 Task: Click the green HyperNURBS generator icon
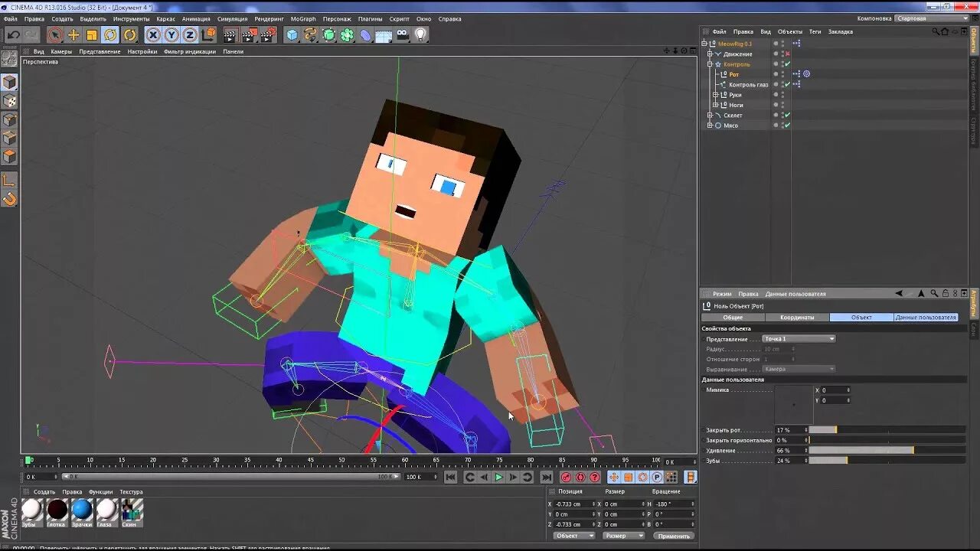pyautogui.click(x=329, y=34)
